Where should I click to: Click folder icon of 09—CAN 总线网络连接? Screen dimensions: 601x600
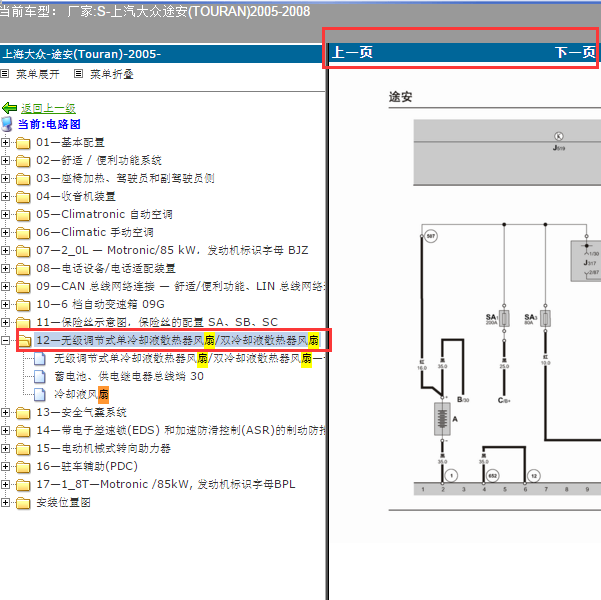pos(23,287)
